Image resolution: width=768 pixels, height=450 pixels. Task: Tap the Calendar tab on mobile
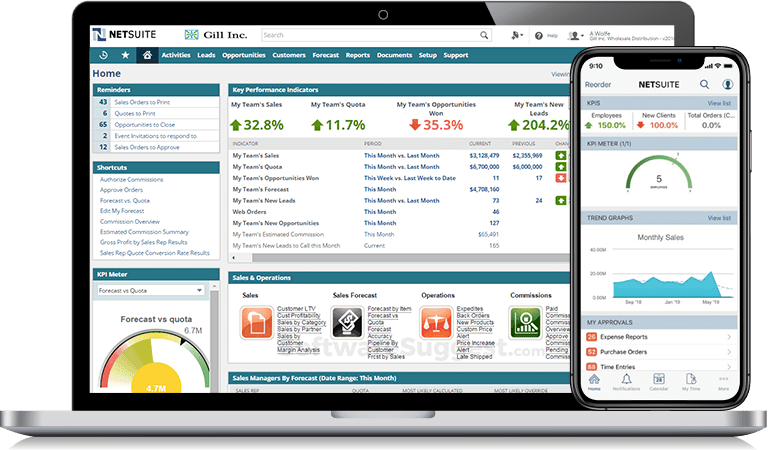(659, 380)
